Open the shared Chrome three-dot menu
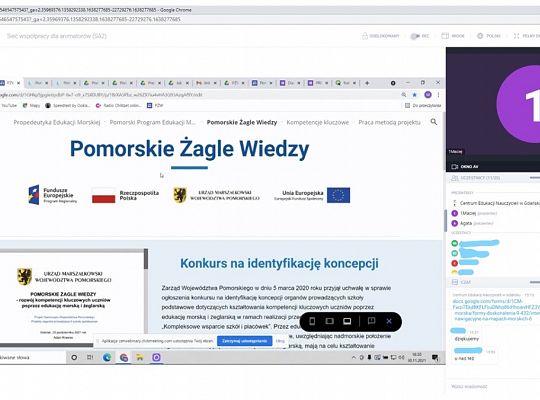This screenshot has width=540, height=400. pyautogui.click(x=438, y=95)
